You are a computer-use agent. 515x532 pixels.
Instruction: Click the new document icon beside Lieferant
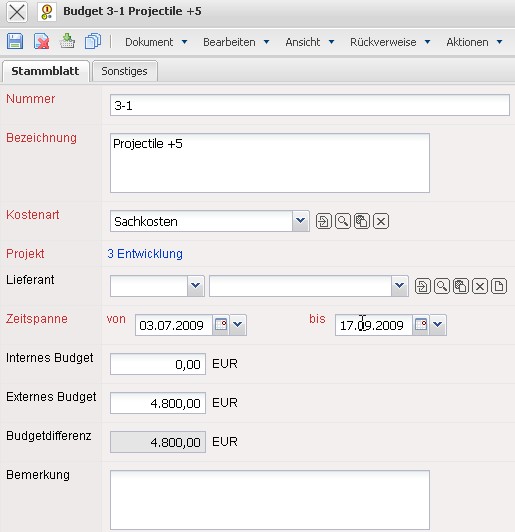499,286
